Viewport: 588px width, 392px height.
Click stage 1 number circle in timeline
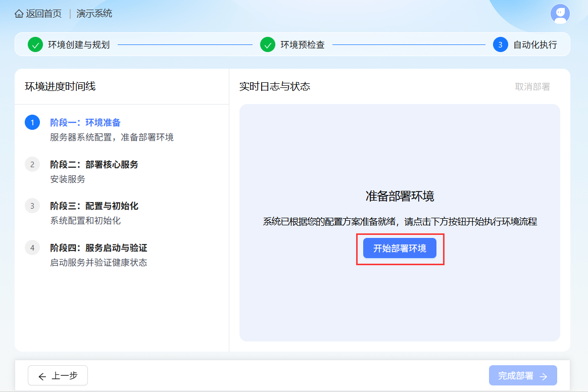point(32,122)
